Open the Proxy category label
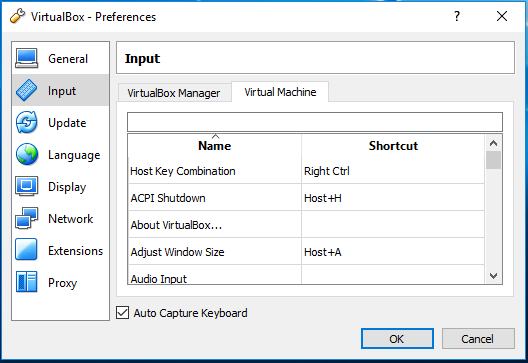This screenshot has width=528, height=363. [63, 283]
